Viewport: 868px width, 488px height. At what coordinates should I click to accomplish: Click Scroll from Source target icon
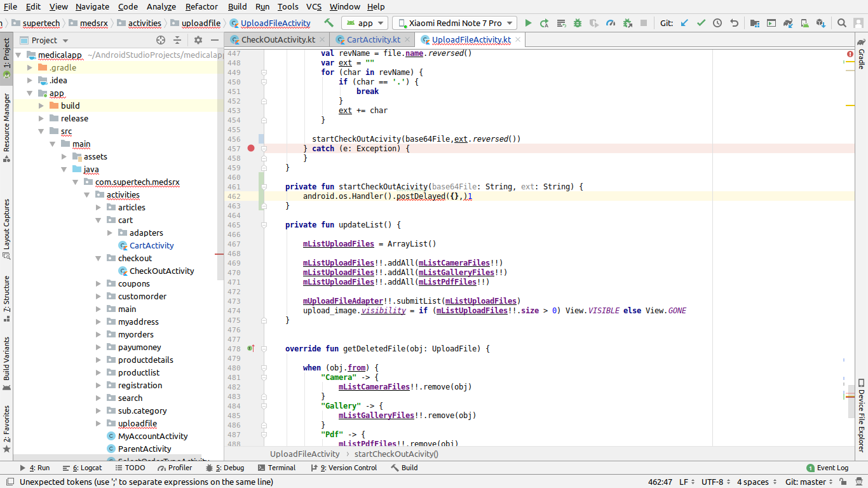click(161, 40)
